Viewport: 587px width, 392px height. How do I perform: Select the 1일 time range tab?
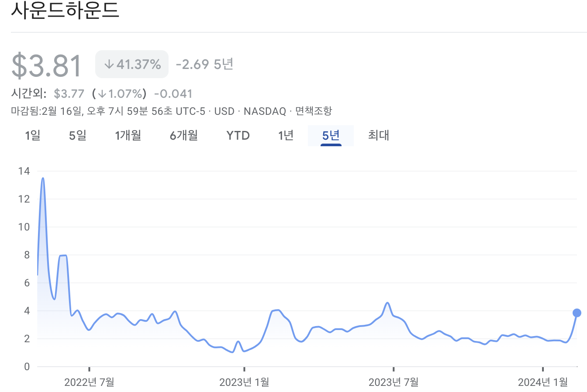click(x=33, y=135)
